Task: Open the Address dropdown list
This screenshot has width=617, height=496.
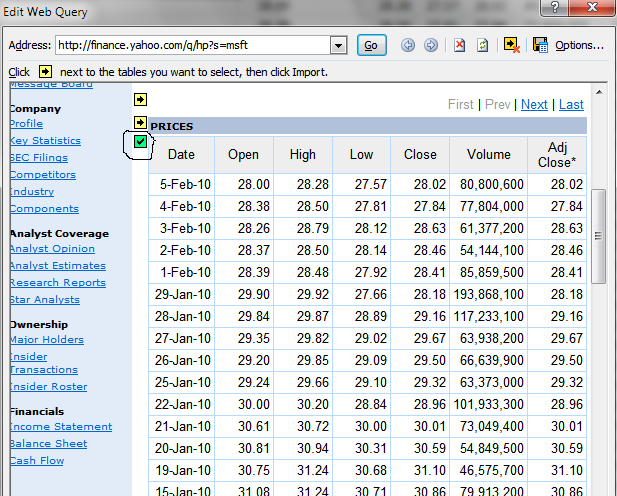Action: pyautogui.click(x=338, y=46)
